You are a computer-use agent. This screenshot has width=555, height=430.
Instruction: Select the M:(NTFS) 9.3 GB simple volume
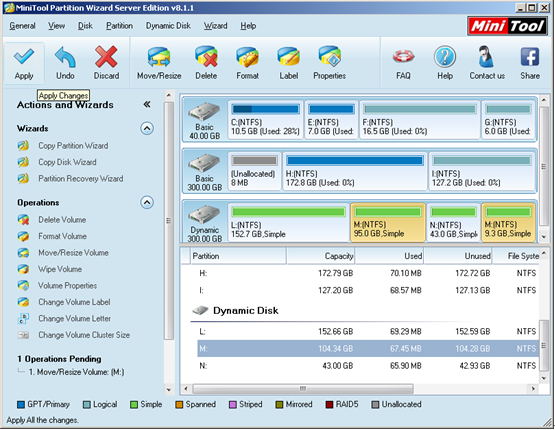(x=508, y=223)
